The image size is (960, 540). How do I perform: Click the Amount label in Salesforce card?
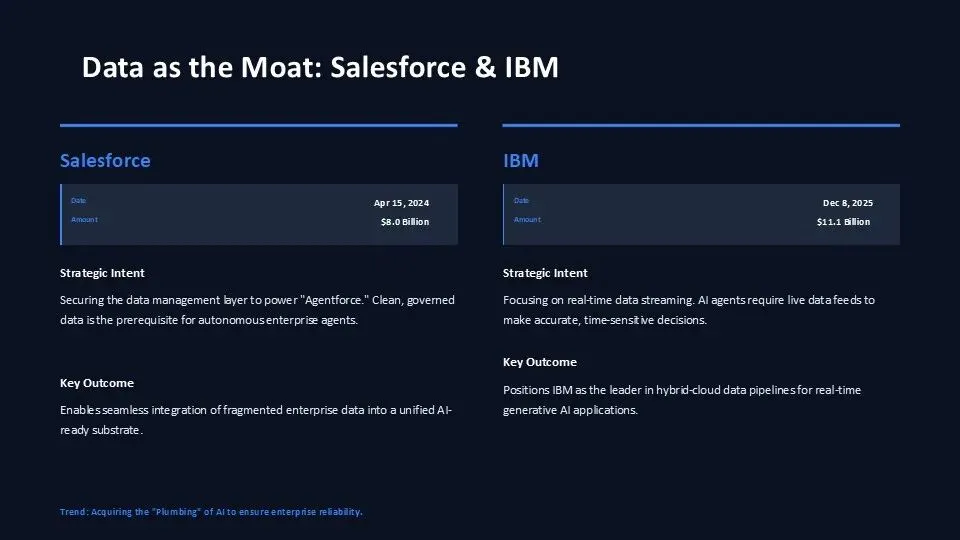(x=84, y=219)
